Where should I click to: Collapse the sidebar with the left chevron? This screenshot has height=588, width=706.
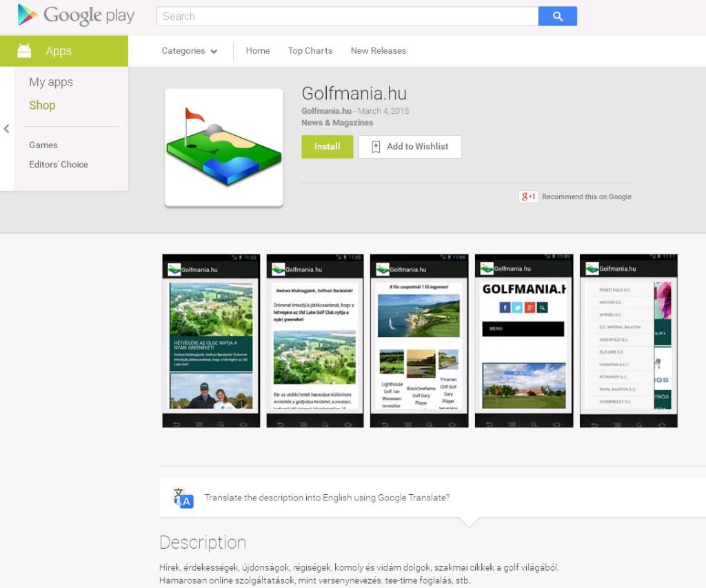[7, 129]
